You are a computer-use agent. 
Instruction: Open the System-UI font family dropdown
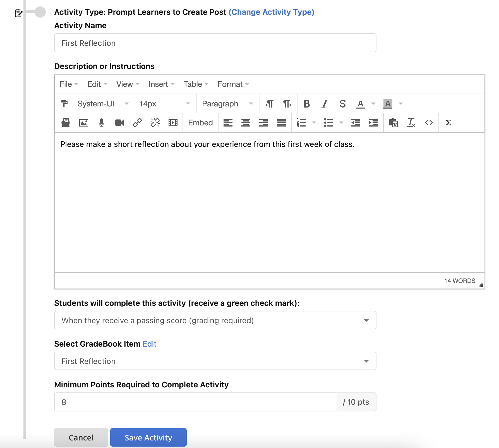pos(103,104)
